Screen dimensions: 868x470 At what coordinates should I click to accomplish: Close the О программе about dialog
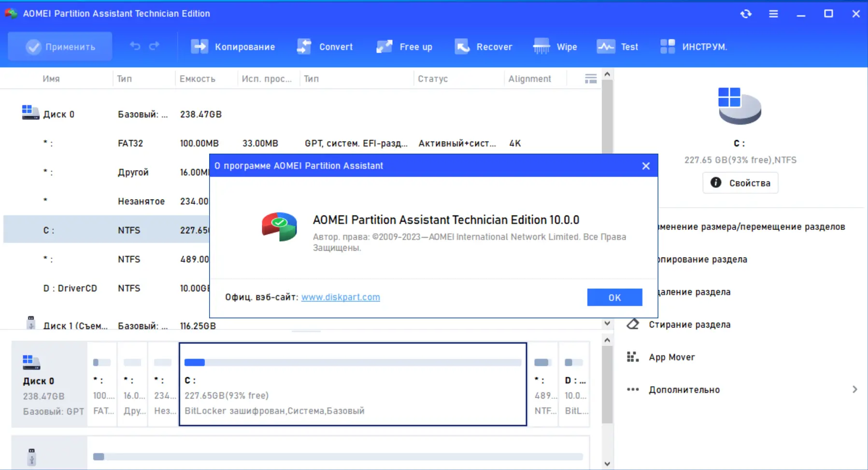click(x=646, y=166)
